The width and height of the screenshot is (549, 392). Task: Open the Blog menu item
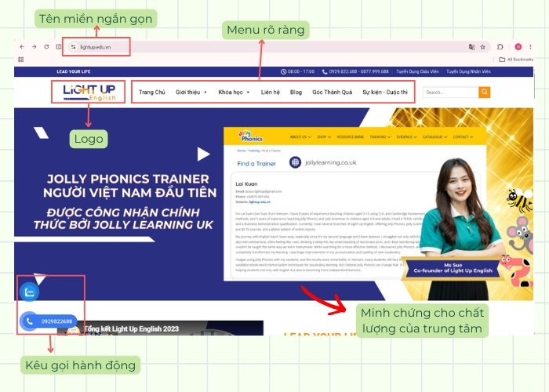point(296,92)
